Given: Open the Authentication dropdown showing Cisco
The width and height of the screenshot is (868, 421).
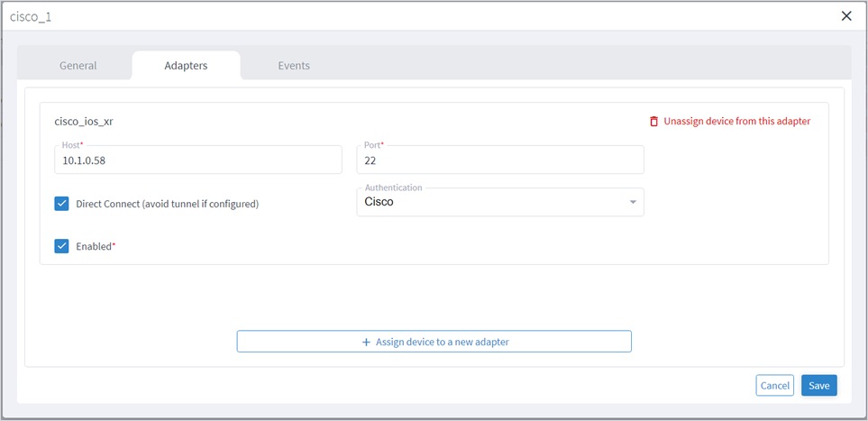Looking at the screenshot, I should 500,202.
